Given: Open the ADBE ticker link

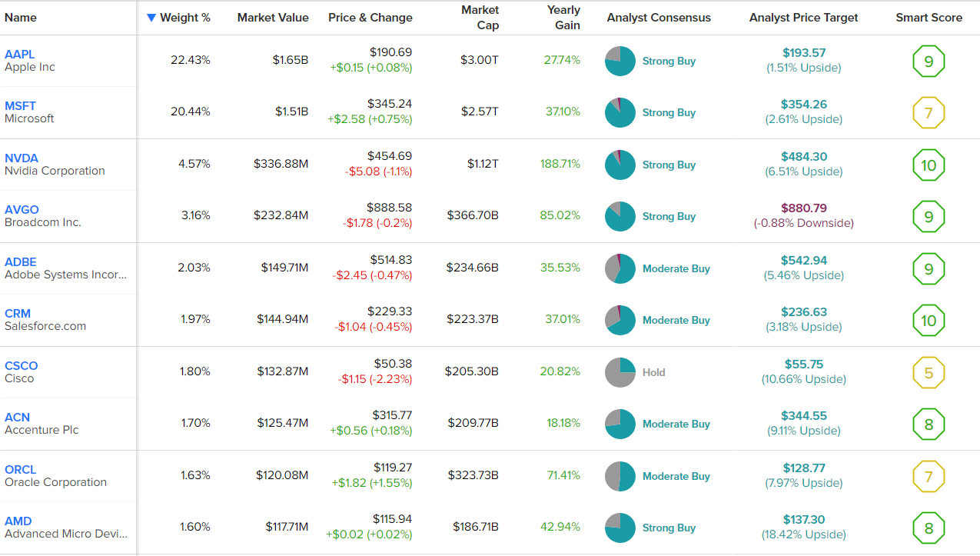Looking at the screenshot, I should point(21,261).
